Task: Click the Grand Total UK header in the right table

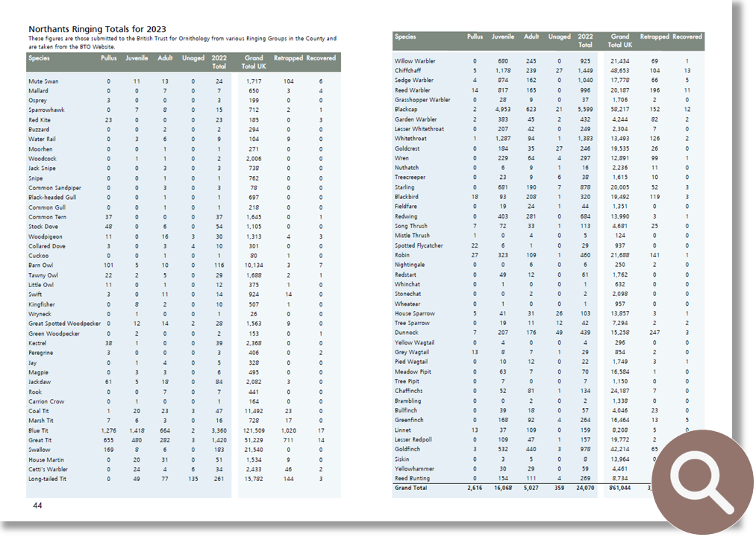Action: pos(620,40)
